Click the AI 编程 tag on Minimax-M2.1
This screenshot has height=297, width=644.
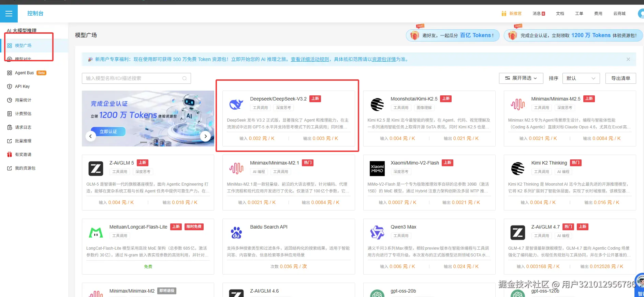tap(259, 172)
